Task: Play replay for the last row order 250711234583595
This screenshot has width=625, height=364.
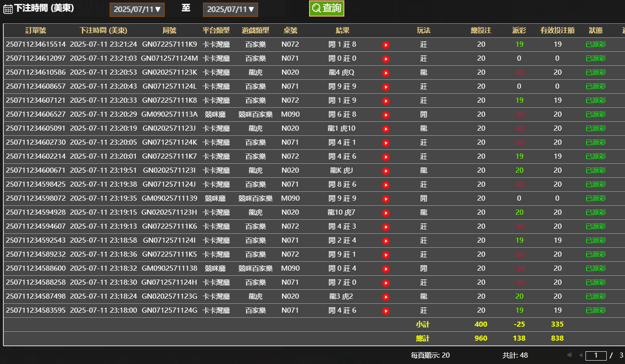Action: coord(386,311)
